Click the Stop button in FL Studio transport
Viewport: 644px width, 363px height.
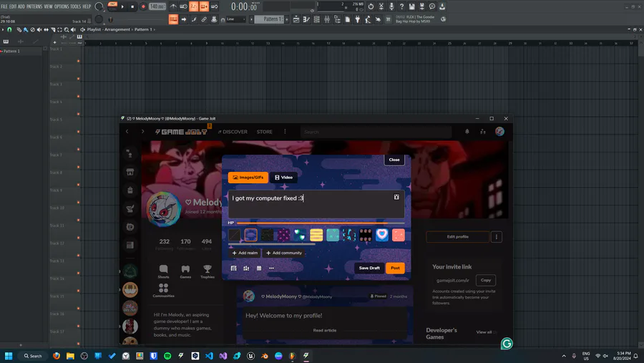[132, 6]
